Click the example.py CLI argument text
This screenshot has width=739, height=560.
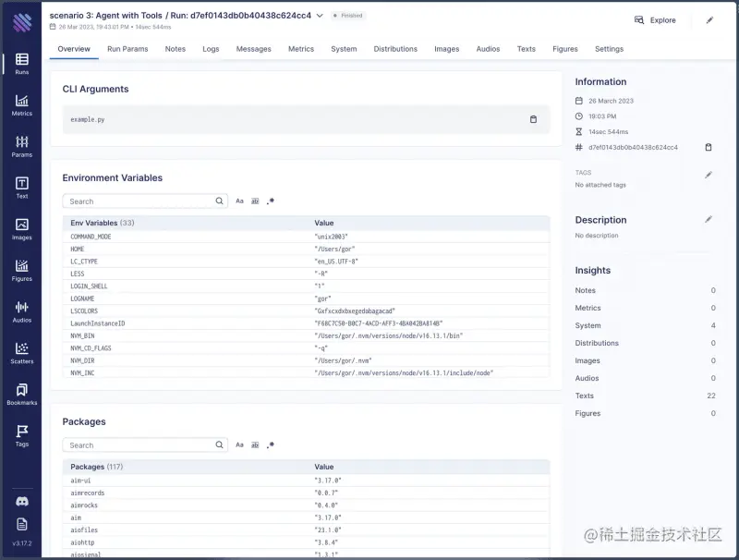tap(88, 120)
